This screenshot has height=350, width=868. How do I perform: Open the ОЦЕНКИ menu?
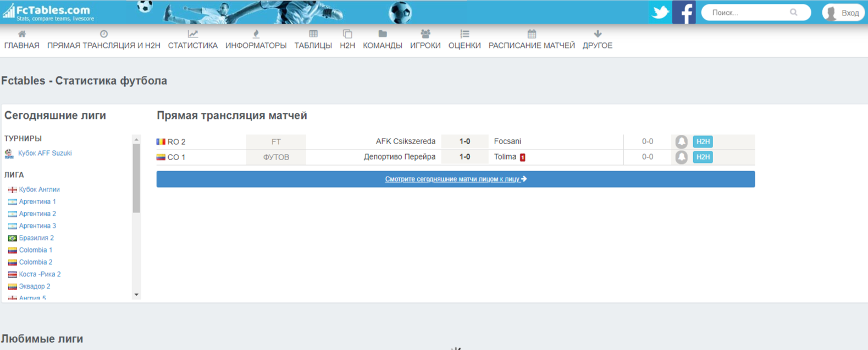(x=465, y=46)
